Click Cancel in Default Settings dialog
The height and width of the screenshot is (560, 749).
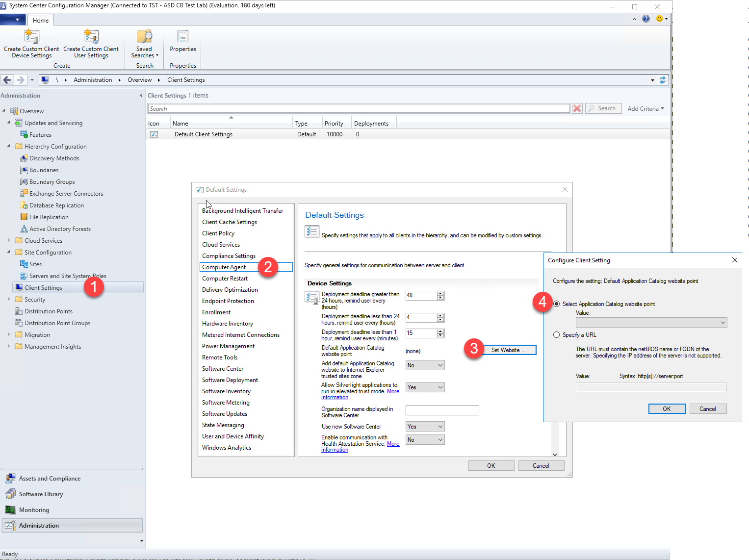(x=541, y=466)
